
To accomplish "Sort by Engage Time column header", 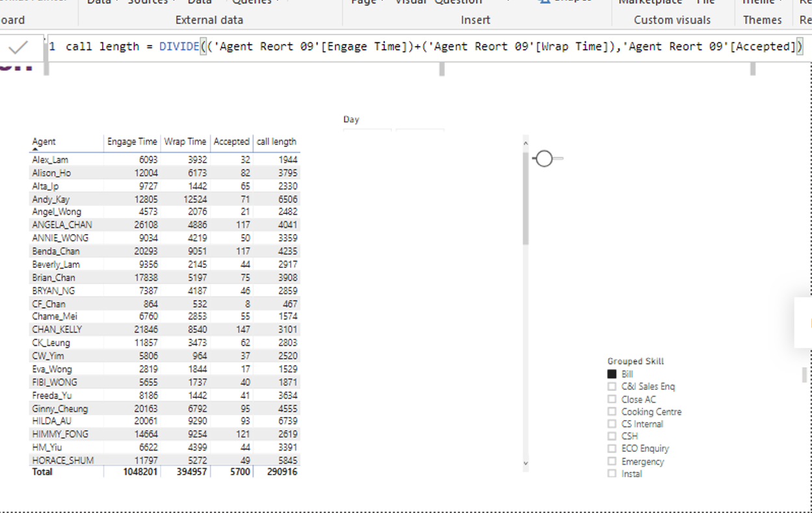I will [132, 142].
